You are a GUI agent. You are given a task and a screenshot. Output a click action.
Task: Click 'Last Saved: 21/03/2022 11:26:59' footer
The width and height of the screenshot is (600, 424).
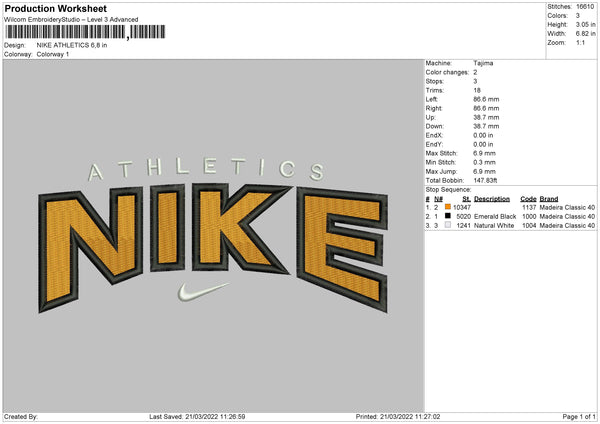[197, 417]
